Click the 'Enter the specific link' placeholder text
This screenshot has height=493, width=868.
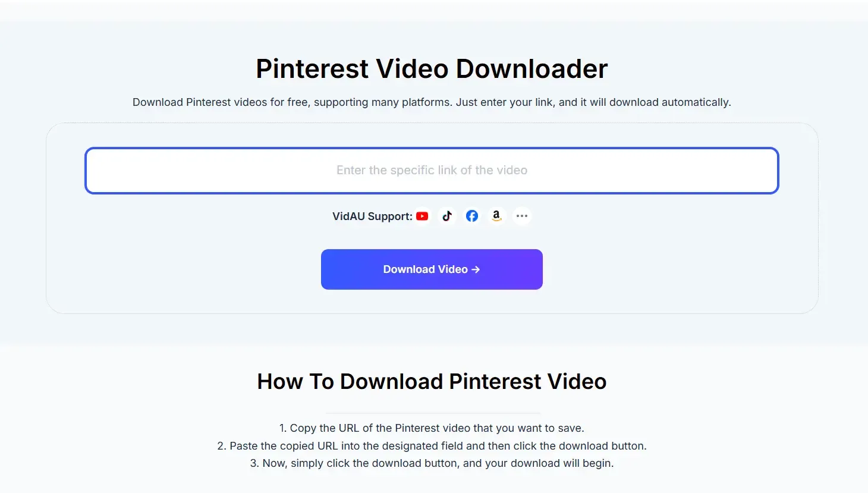[432, 170]
